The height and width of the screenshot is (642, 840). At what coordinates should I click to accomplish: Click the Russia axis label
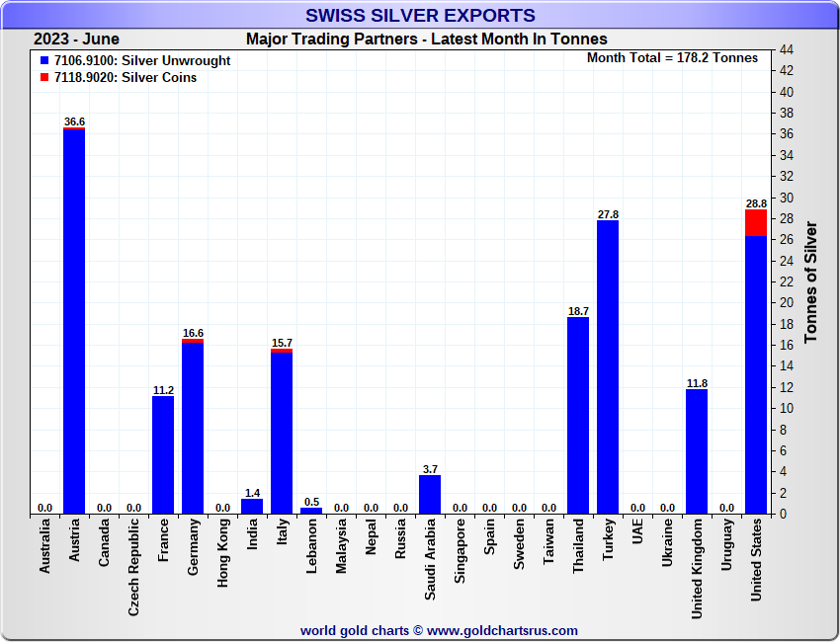coord(400,538)
